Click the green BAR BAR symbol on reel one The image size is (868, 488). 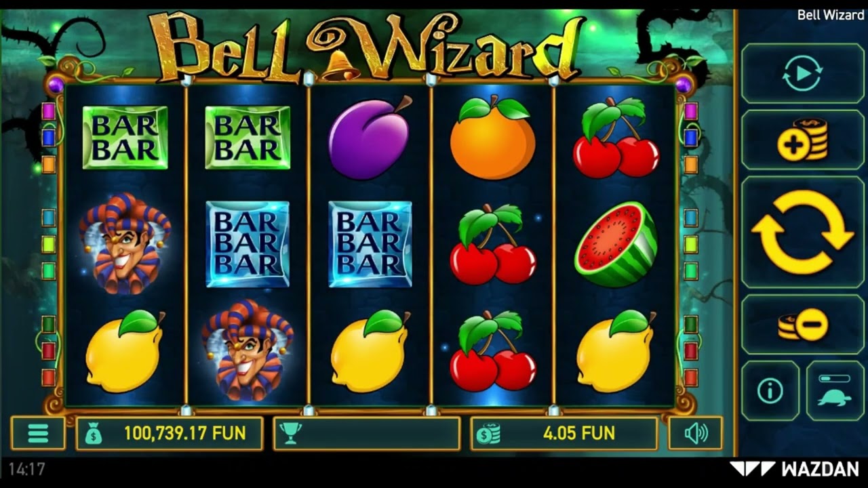(125, 138)
